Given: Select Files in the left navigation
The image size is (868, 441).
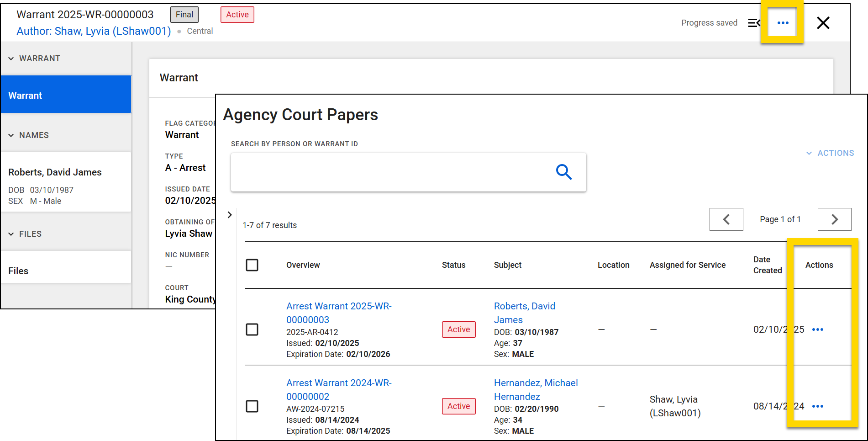Looking at the screenshot, I should tap(18, 271).
